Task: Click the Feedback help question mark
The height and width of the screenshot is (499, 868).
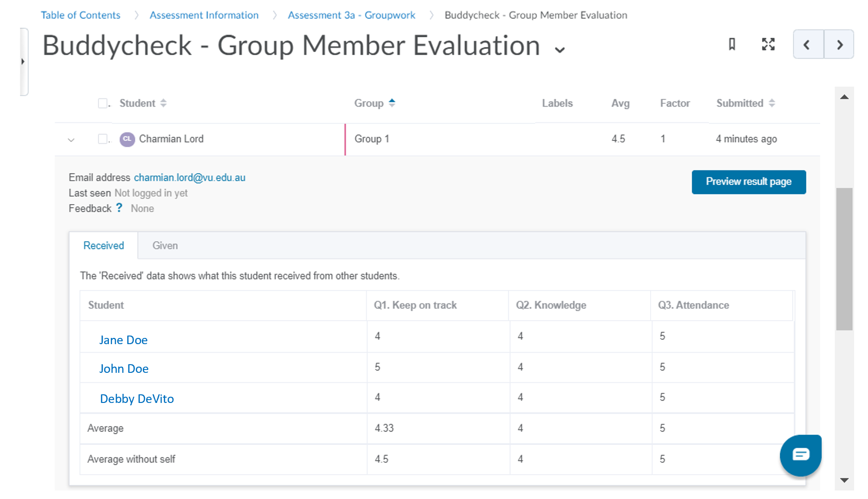Action: click(119, 208)
